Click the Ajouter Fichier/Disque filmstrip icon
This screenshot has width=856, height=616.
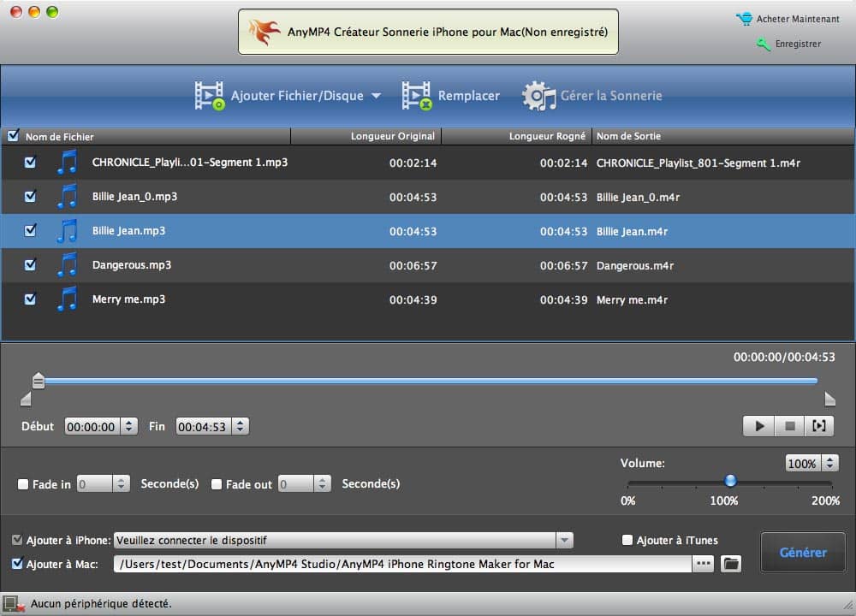click(x=210, y=96)
